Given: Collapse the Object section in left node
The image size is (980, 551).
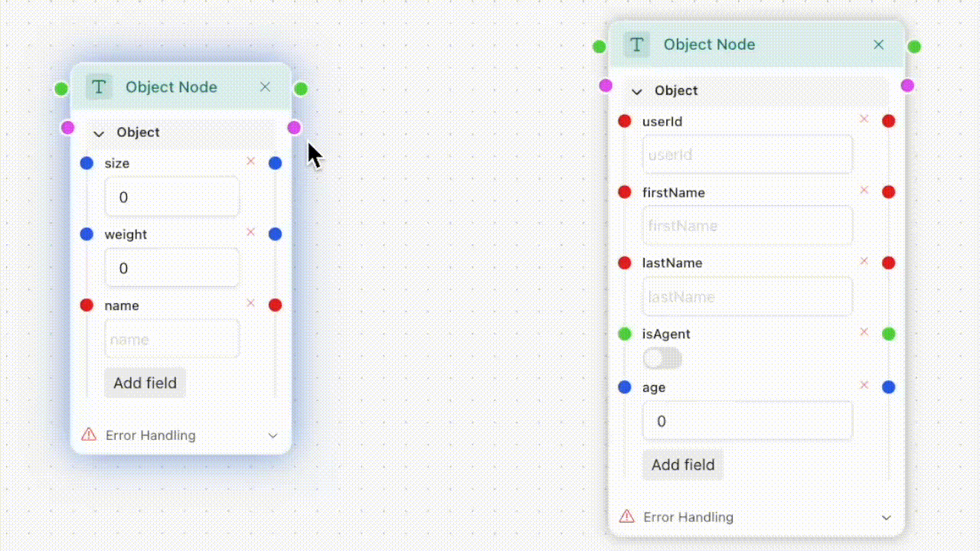Looking at the screenshot, I should pos(99,133).
